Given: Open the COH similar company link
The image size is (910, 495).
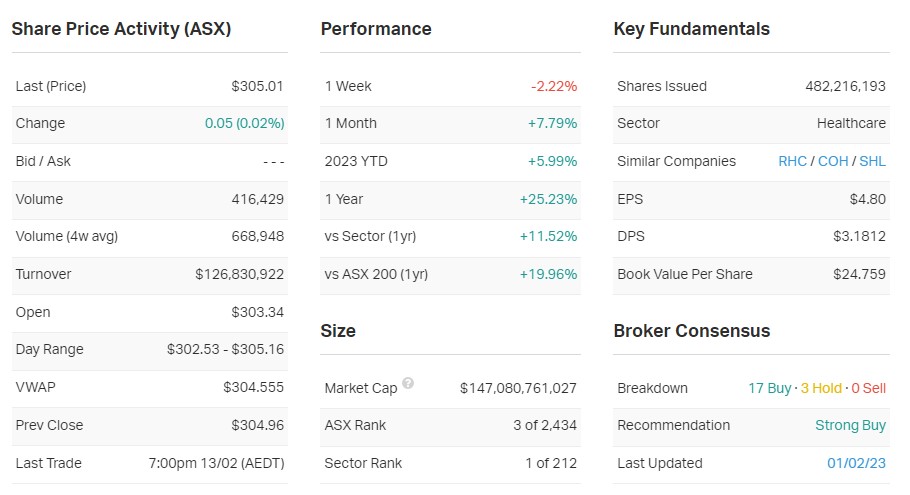Looking at the screenshot, I should (833, 161).
